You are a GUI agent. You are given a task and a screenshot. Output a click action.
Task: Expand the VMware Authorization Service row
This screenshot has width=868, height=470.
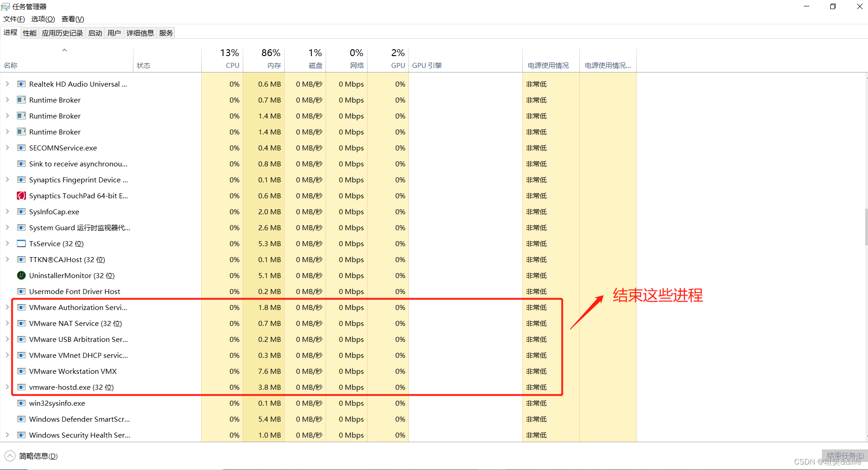coord(7,307)
